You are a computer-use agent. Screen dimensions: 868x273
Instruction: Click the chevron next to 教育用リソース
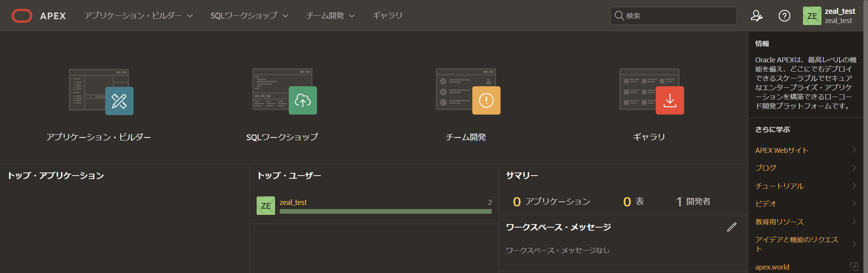tap(854, 222)
